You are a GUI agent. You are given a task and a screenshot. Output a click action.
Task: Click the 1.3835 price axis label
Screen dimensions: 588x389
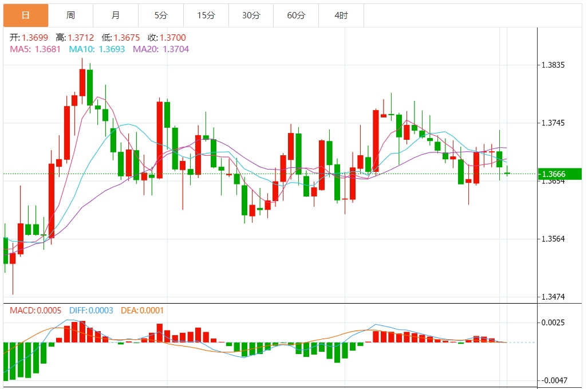click(553, 65)
